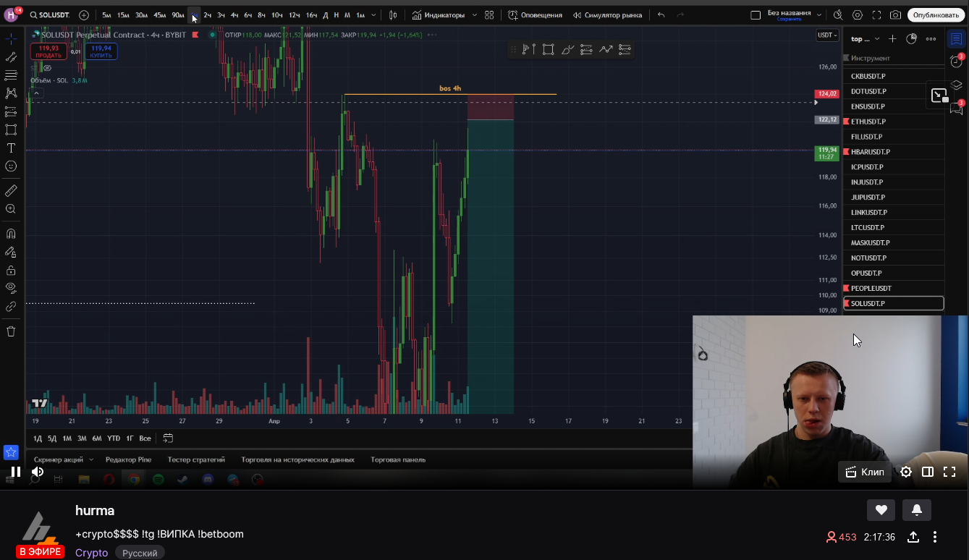Select the ruler measure tool
The width and height of the screenshot is (969, 560).
[x=11, y=191]
